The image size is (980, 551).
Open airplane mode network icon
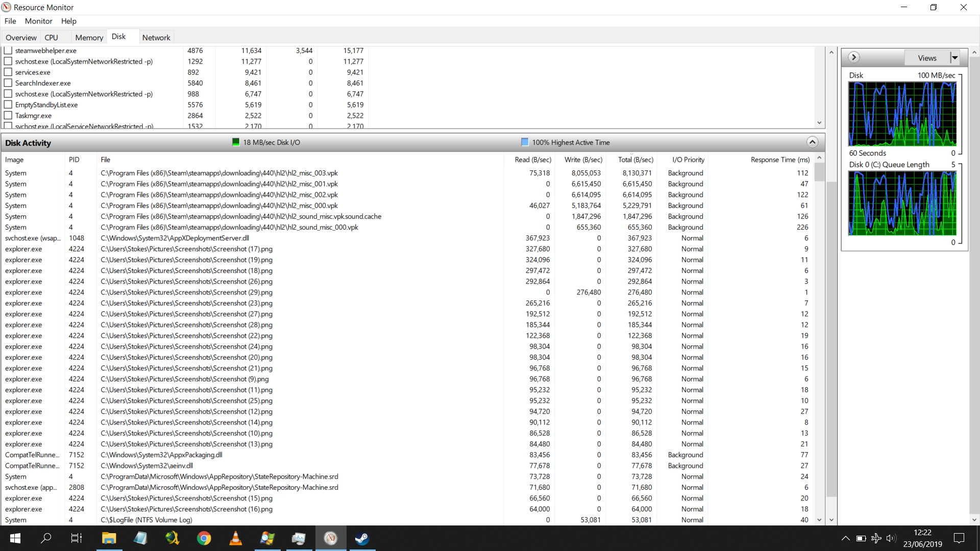pos(876,538)
